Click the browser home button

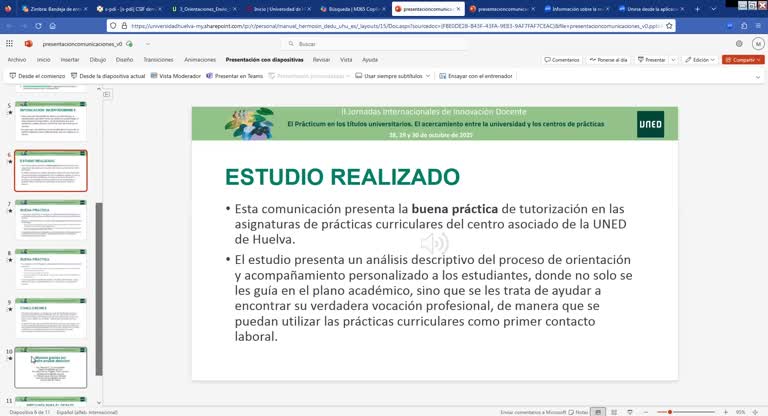[x=52, y=25]
